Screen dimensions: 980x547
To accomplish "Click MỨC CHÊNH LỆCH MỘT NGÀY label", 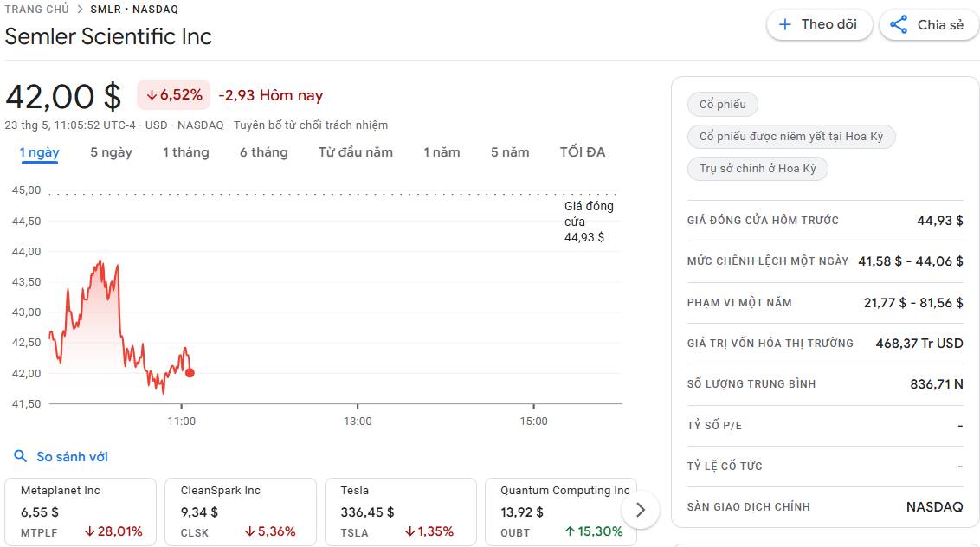I will pyautogui.click(x=768, y=261).
